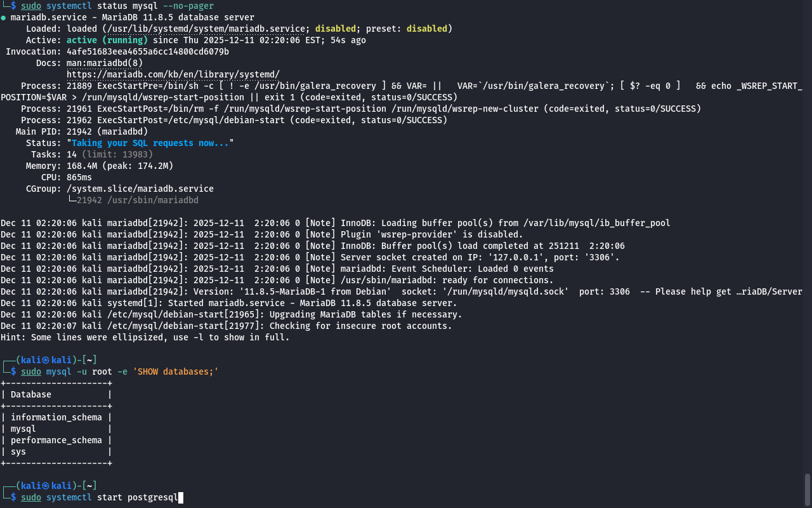The image size is (812, 508).
Task: Click the text cursor block after postgresql
Action: (x=181, y=497)
